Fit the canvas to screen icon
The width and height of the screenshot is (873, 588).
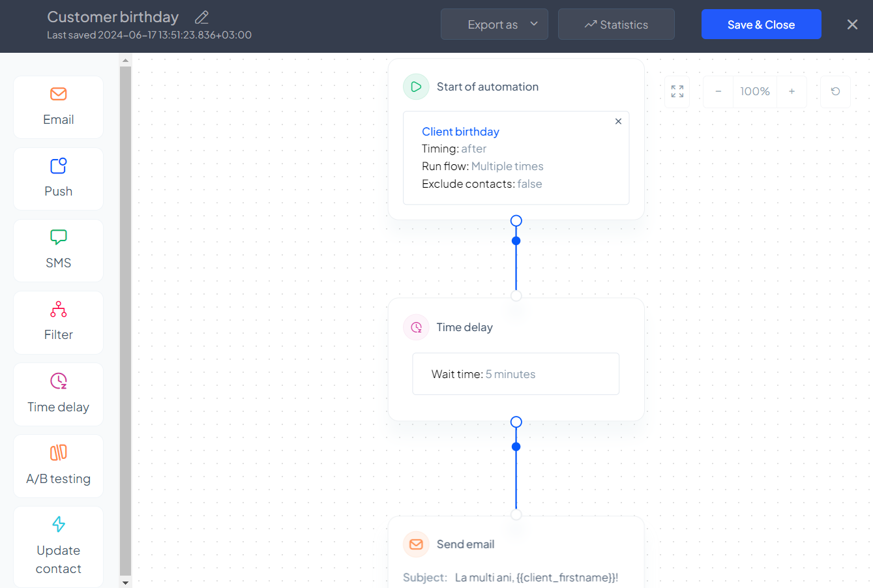[x=677, y=92]
